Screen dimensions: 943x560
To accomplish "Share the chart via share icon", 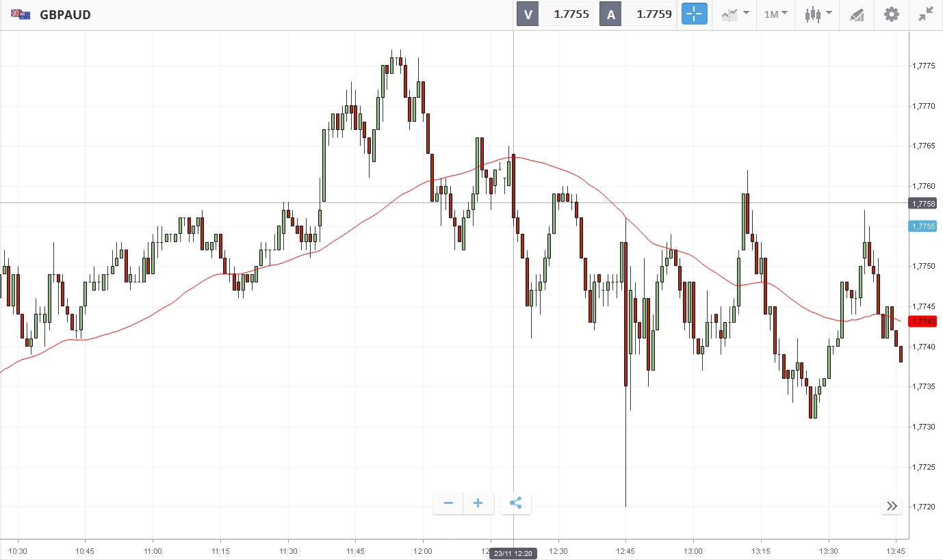I will click(x=516, y=504).
